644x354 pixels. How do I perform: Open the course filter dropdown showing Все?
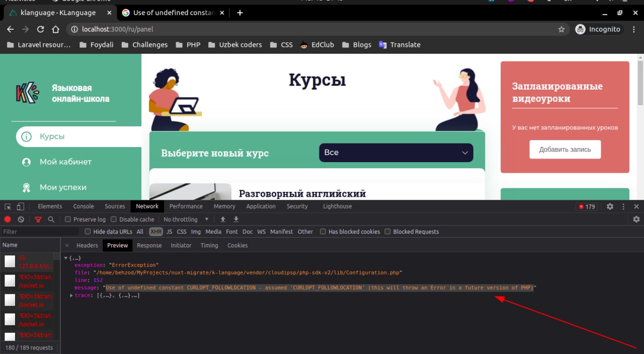click(396, 153)
